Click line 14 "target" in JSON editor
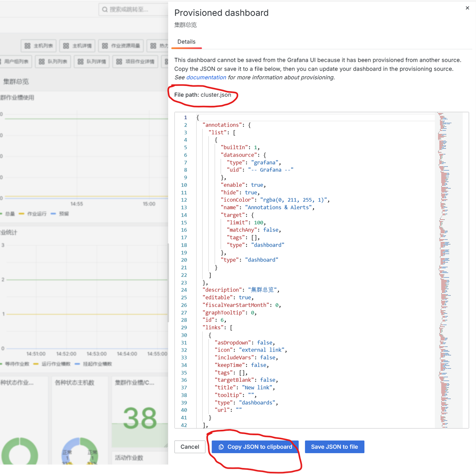 [x=233, y=215]
